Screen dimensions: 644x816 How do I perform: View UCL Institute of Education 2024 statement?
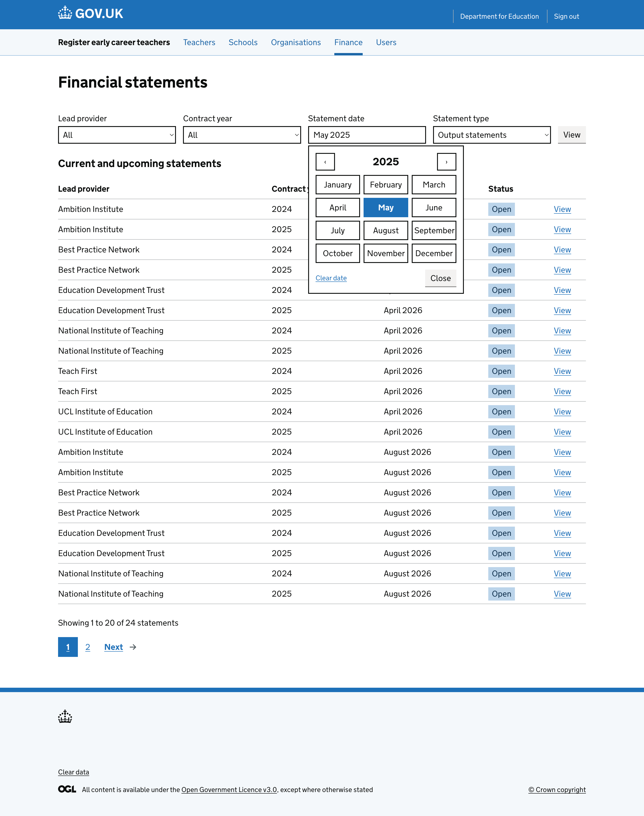click(x=562, y=412)
